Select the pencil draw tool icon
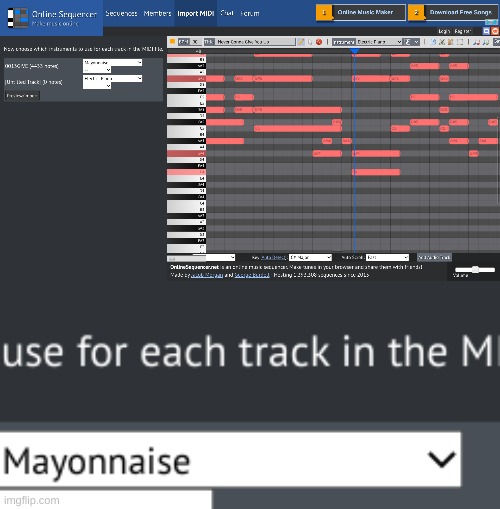The height and width of the screenshot is (509, 500). [301, 42]
